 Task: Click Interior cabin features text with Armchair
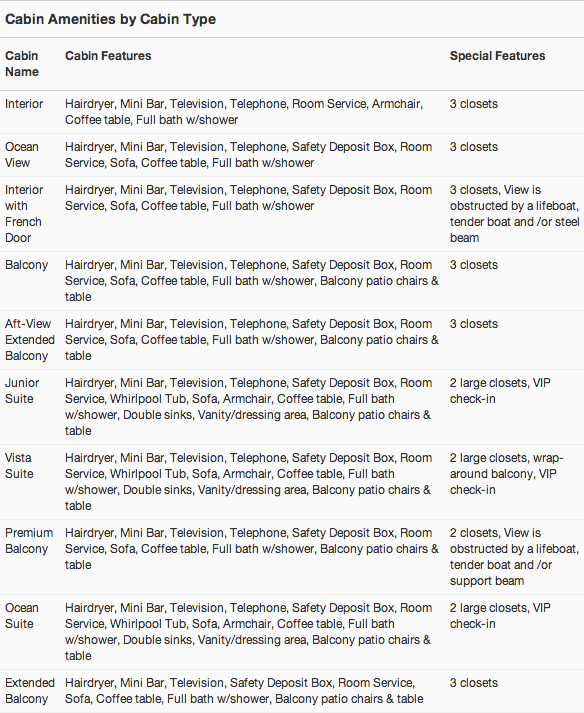pyautogui.click(x=244, y=111)
